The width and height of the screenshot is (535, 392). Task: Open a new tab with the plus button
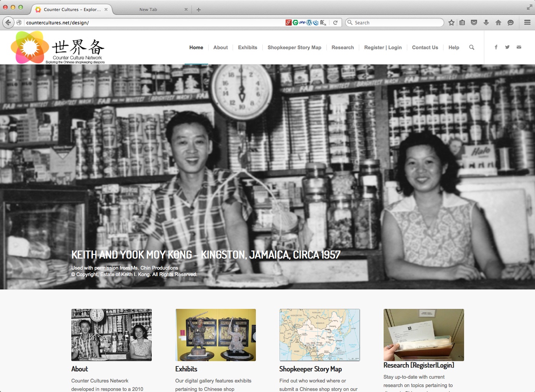click(x=198, y=10)
